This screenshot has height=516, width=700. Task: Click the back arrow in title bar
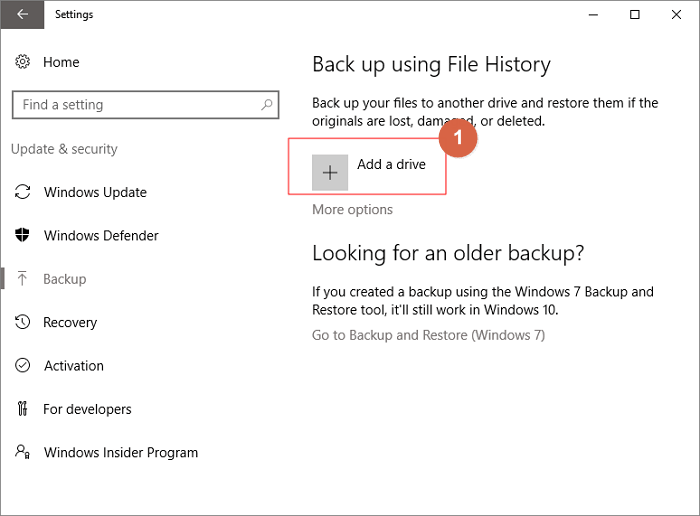click(x=22, y=14)
